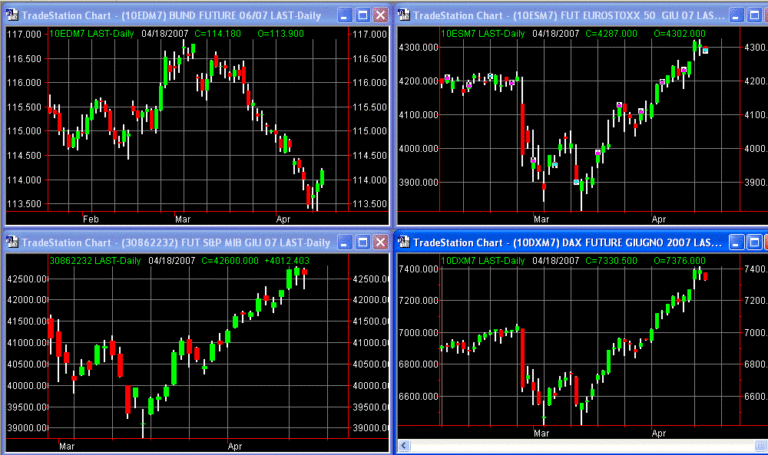Activate the Bund Future 06/07 title bar
768x455 pixels.
pos(180,15)
